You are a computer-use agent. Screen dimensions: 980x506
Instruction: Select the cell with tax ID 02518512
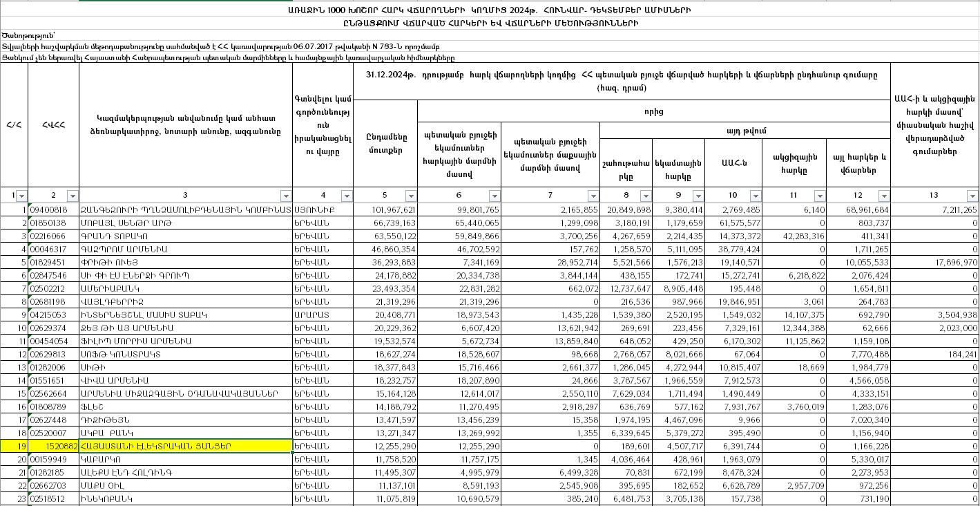click(x=54, y=498)
